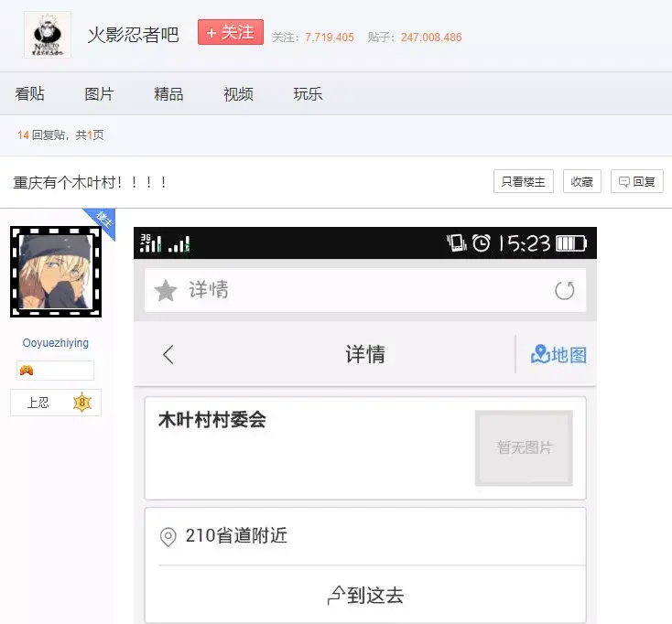
Task: Click the 3G signal strength icon
Action: coord(151,243)
